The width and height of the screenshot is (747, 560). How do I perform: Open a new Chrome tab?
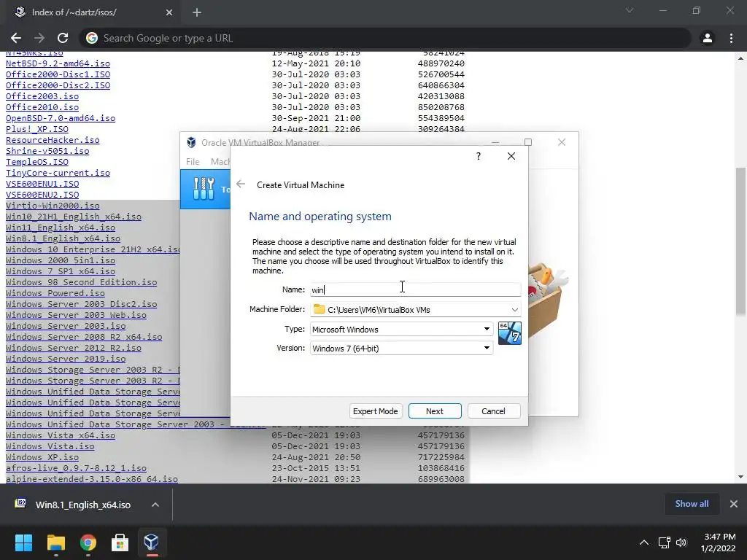click(197, 12)
